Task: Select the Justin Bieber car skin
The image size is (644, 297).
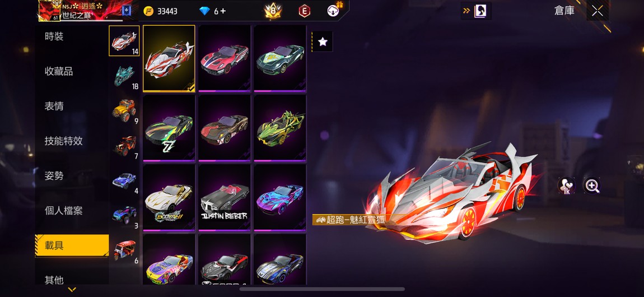Action: pyautogui.click(x=225, y=198)
